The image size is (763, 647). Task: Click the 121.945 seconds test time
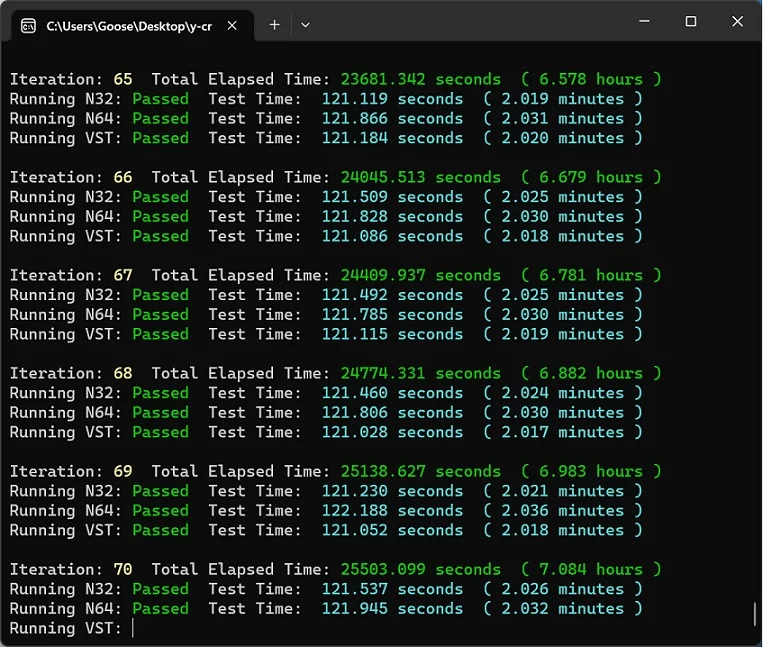point(392,609)
